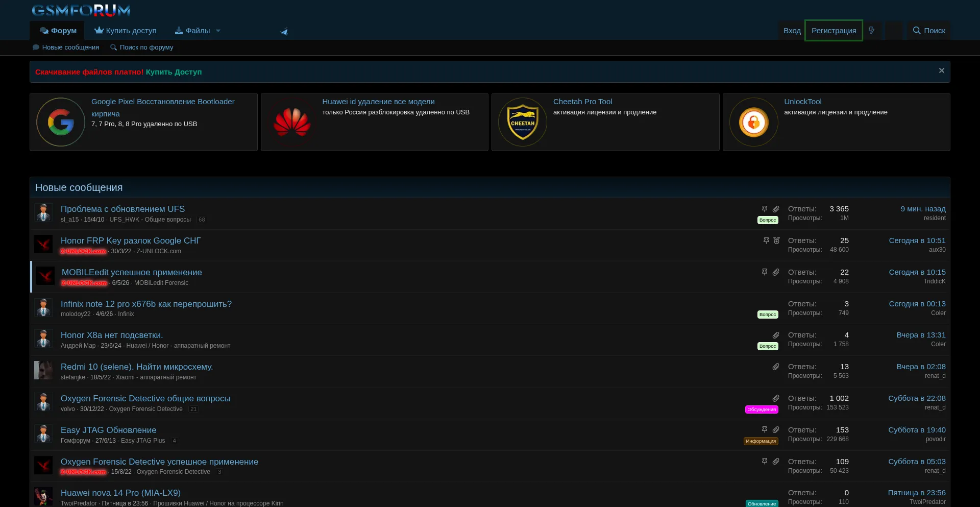This screenshot has width=980, height=507.
Task: Open Гсмфорум avatar on Easy JTAG thread
Action: (43, 433)
